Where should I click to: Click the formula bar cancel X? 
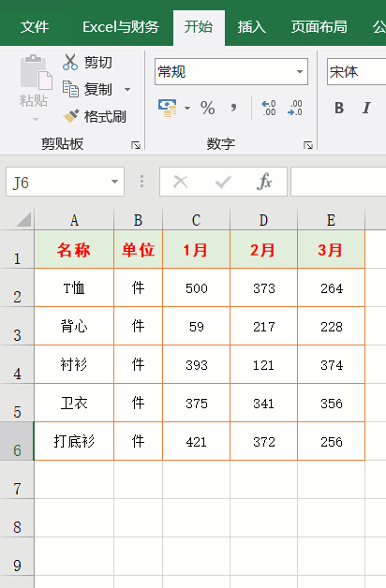click(181, 182)
